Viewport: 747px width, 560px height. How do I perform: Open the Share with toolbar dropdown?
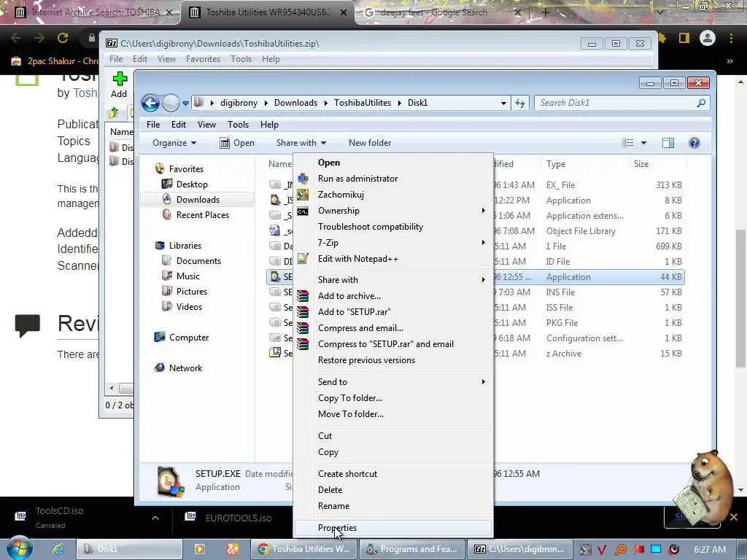[301, 143]
